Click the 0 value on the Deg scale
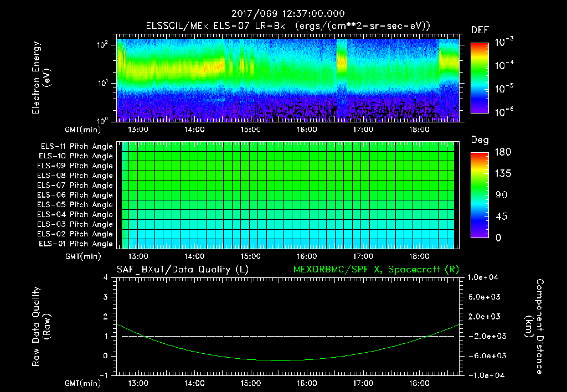This screenshot has width=567, height=392. click(x=499, y=238)
